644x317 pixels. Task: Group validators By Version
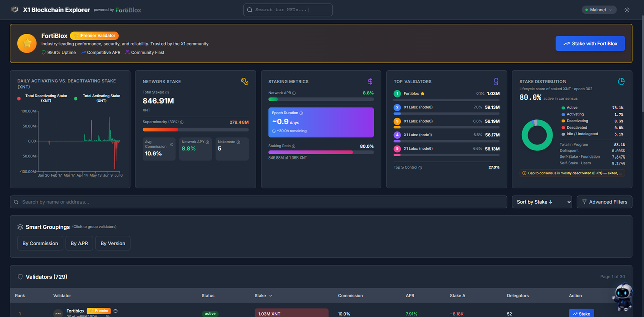[x=113, y=243]
